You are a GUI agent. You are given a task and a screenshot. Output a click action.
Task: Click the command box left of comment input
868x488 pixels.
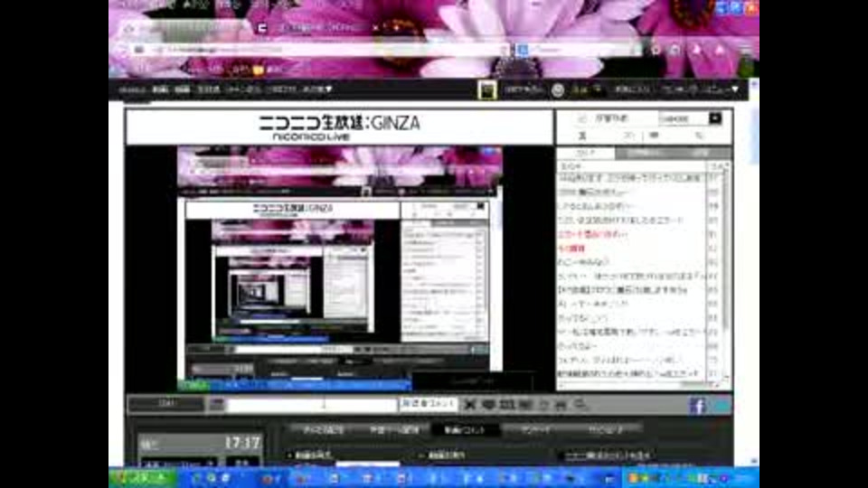click(166, 405)
